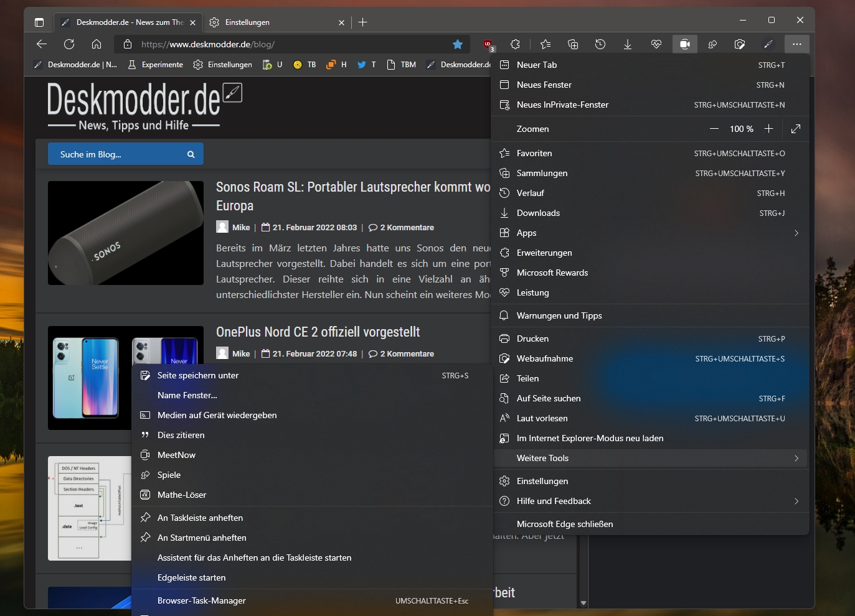Screen dimensions: 855x616
Task: Select Edgeleiste starten
Action: click(313, 577)
